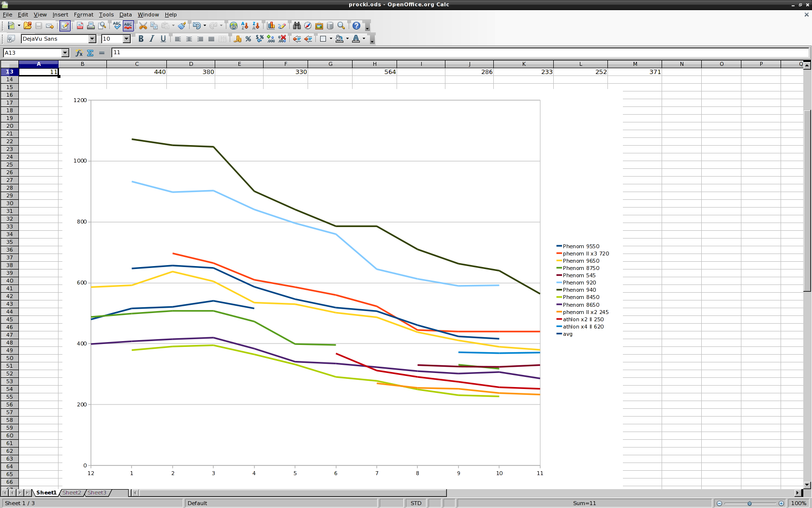Select row 14 header

(9, 79)
